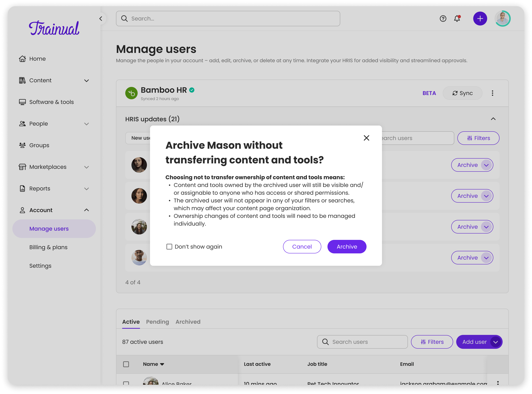
Task: Sort by Name column
Action: tap(153, 364)
